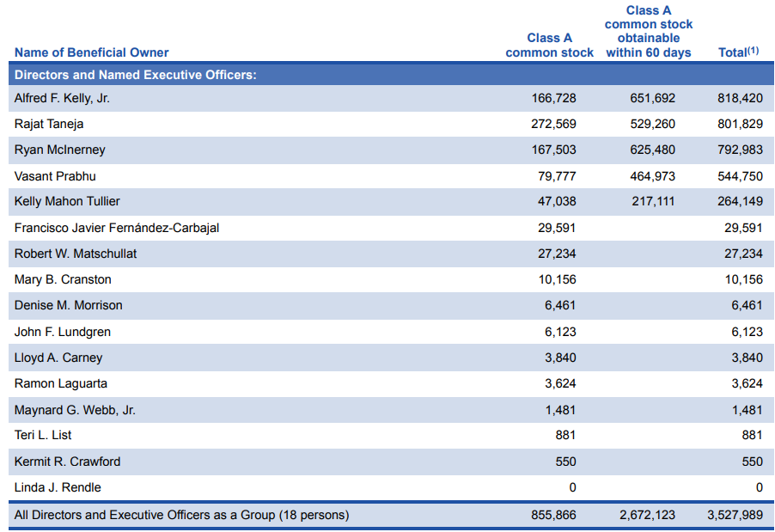Click 'Class A common stock obtainable within 60 days' header
Screen dimensions: 775x532
coord(649,31)
